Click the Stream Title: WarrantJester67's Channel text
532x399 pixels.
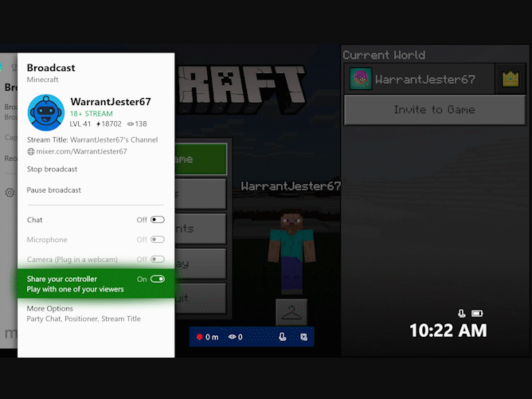pos(92,140)
